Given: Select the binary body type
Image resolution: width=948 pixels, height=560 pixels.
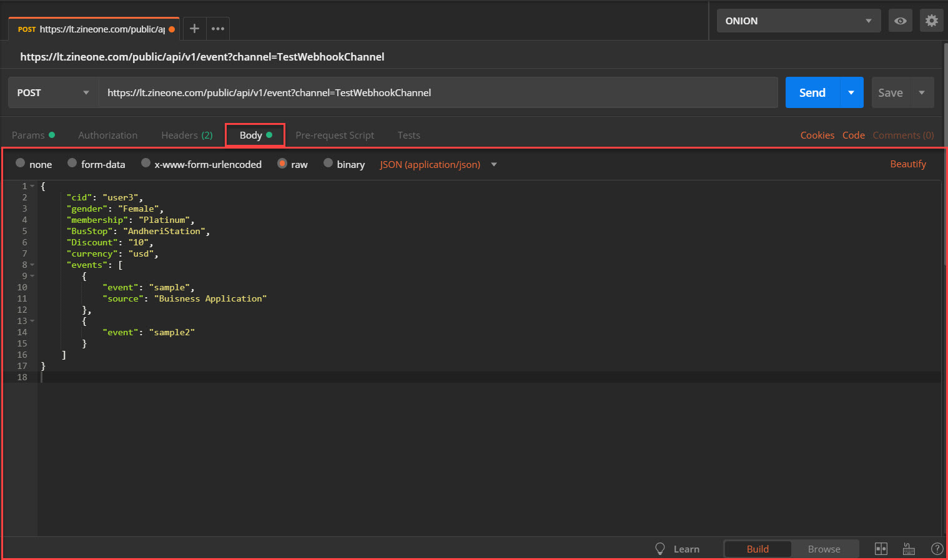Looking at the screenshot, I should [x=328, y=163].
